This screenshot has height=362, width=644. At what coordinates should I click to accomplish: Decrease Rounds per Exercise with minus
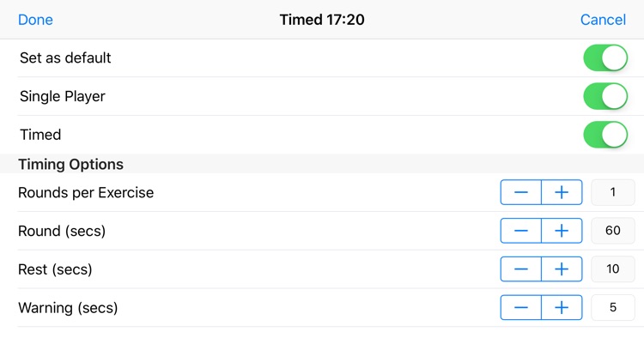pyautogui.click(x=521, y=193)
